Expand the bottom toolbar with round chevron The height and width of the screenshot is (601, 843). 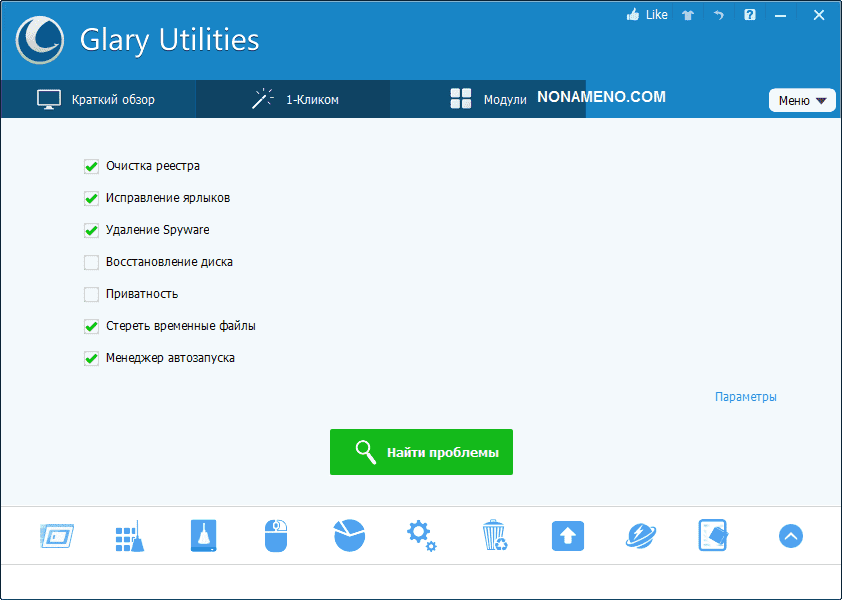790,536
